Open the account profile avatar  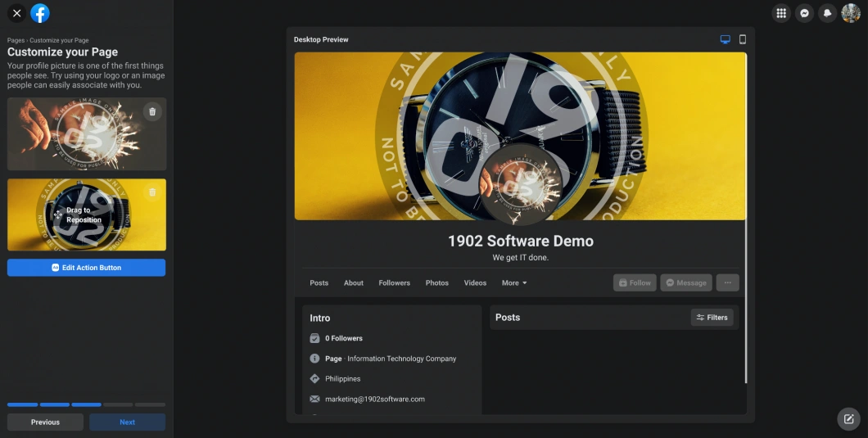(x=851, y=13)
